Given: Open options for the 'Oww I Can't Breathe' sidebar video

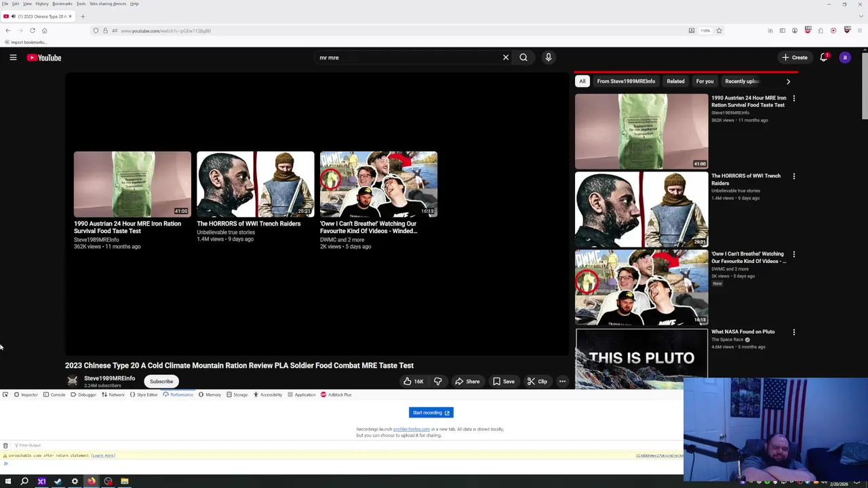Looking at the screenshot, I should click(794, 254).
